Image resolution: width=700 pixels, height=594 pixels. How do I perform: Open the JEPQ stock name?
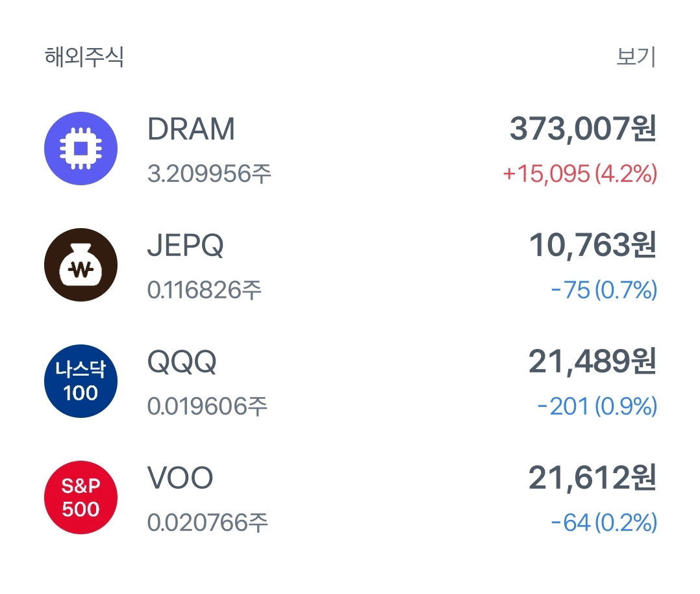(x=185, y=246)
